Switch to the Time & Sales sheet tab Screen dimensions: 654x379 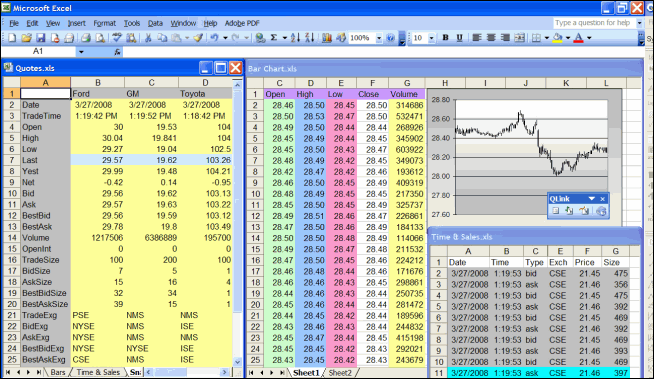[x=98, y=372]
